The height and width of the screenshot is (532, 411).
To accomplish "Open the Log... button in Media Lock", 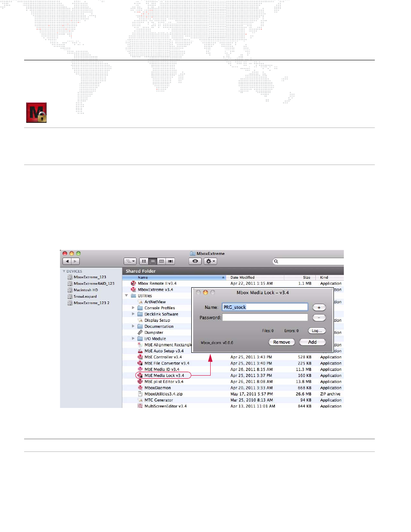I will (317, 331).
